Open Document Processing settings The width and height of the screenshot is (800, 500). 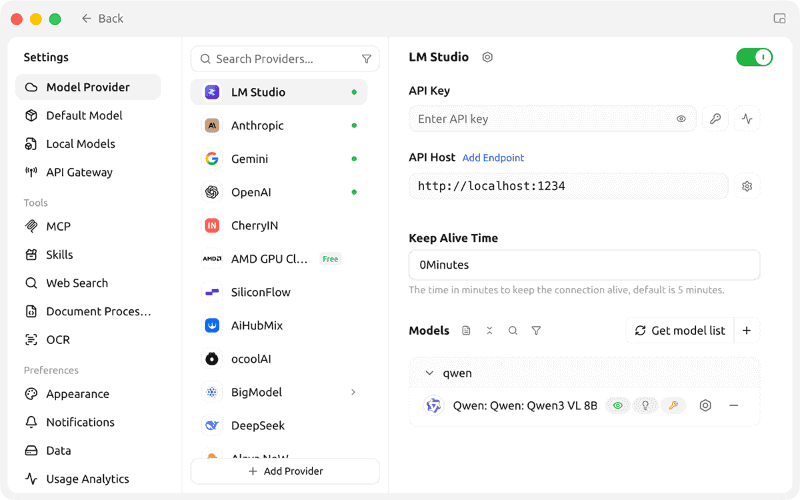coord(88,311)
